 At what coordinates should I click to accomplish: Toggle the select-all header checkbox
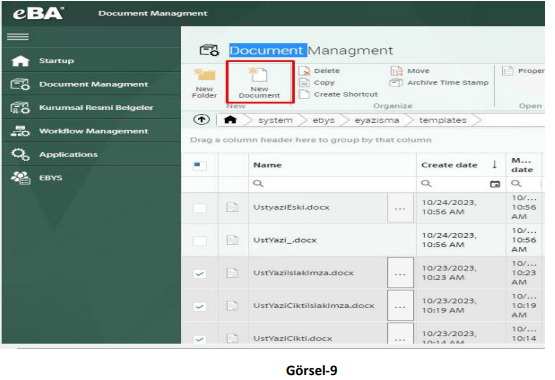(x=200, y=165)
